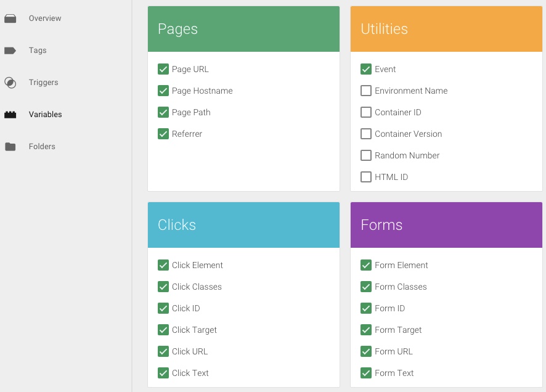
Task: Click the Overview tray icon in sidebar
Action: [10, 18]
